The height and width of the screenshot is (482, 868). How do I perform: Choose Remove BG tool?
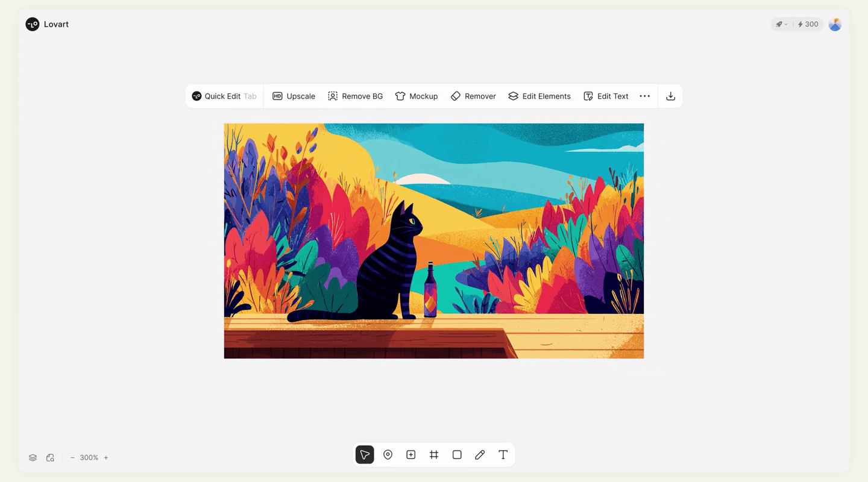(x=356, y=96)
